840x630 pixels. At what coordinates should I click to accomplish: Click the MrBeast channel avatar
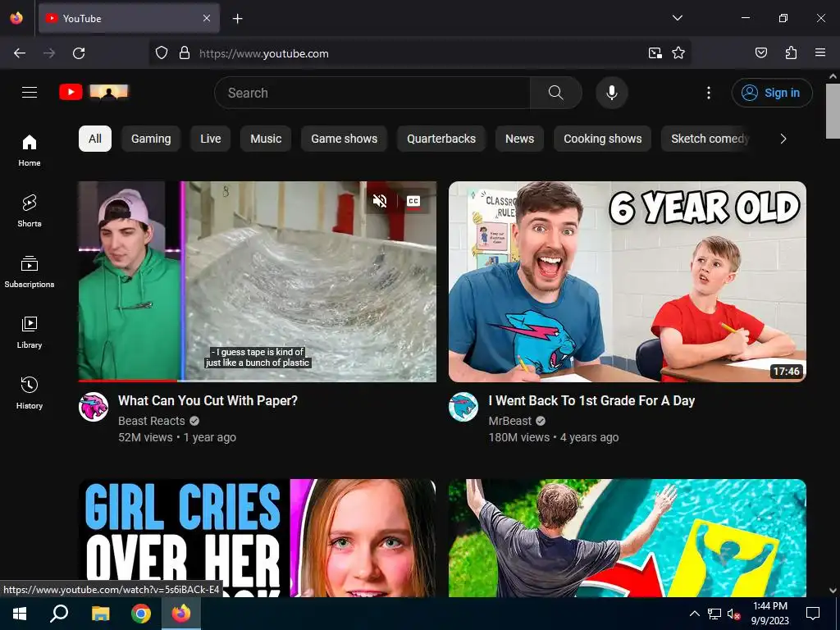(x=463, y=407)
